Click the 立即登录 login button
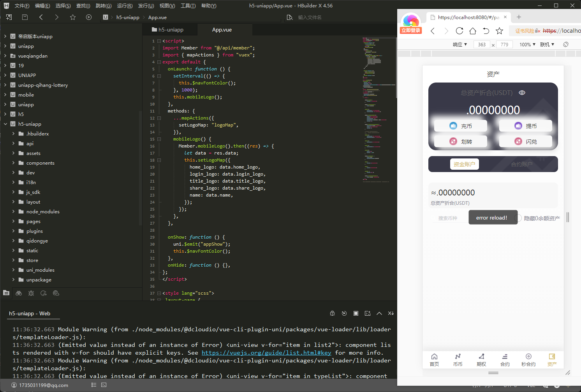This screenshot has height=392, width=581. [x=411, y=30]
